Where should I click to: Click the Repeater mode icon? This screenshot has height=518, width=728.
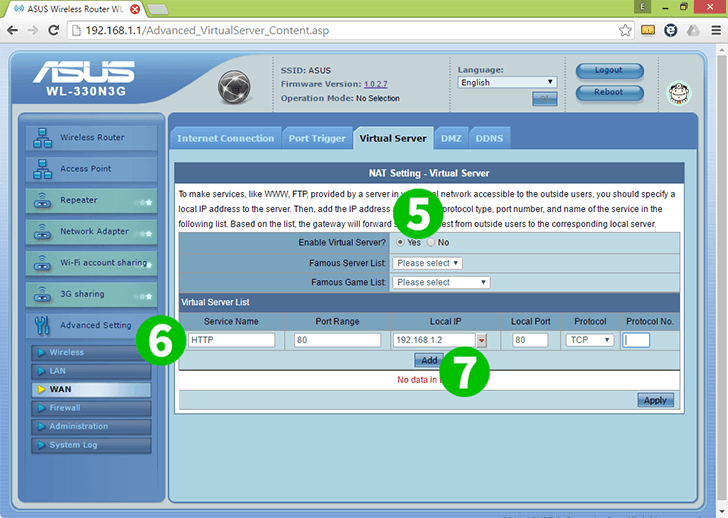point(42,201)
